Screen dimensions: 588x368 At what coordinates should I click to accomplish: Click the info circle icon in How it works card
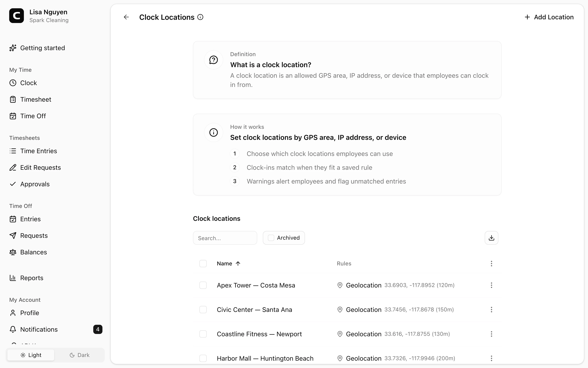214,133
